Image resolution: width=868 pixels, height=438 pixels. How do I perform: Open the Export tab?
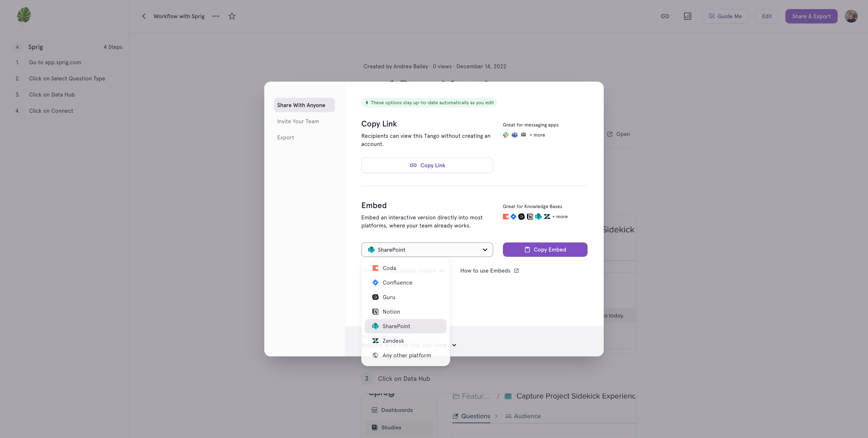pyautogui.click(x=285, y=137)
